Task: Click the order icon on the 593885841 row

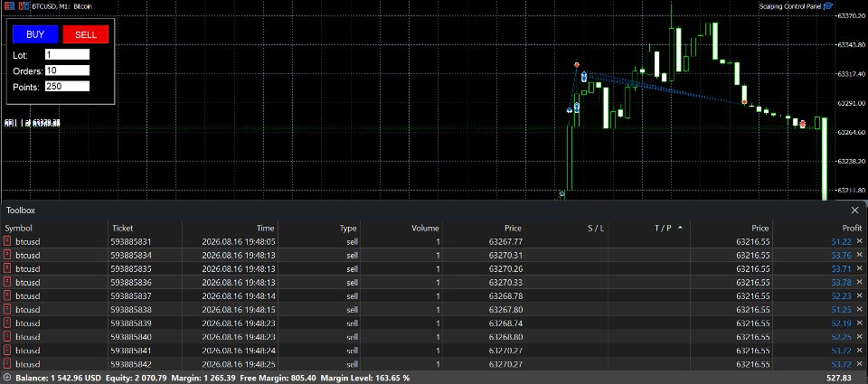Action: [x=8, y=350]
